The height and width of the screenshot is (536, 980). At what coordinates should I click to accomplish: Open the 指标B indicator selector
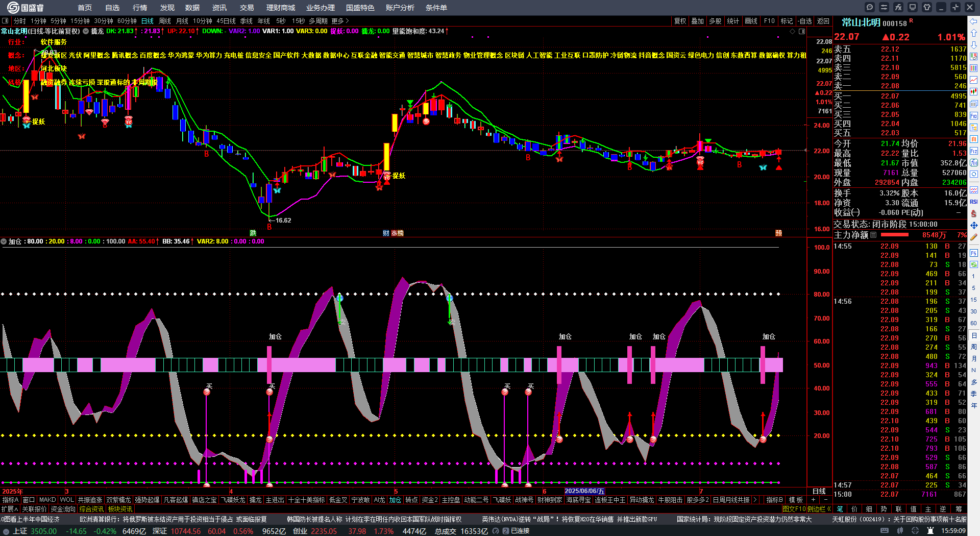pos(774,500)
